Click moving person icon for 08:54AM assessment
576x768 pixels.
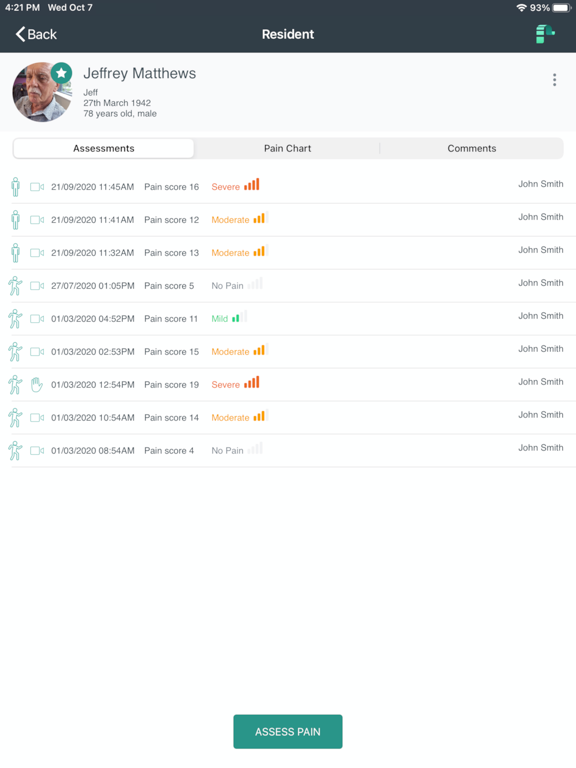[x=15, y=450]
